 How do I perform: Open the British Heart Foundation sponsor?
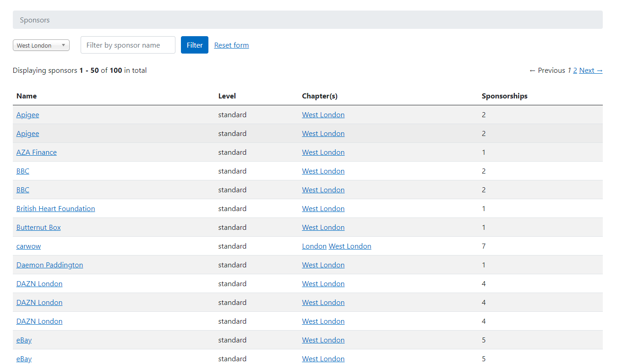56,209
